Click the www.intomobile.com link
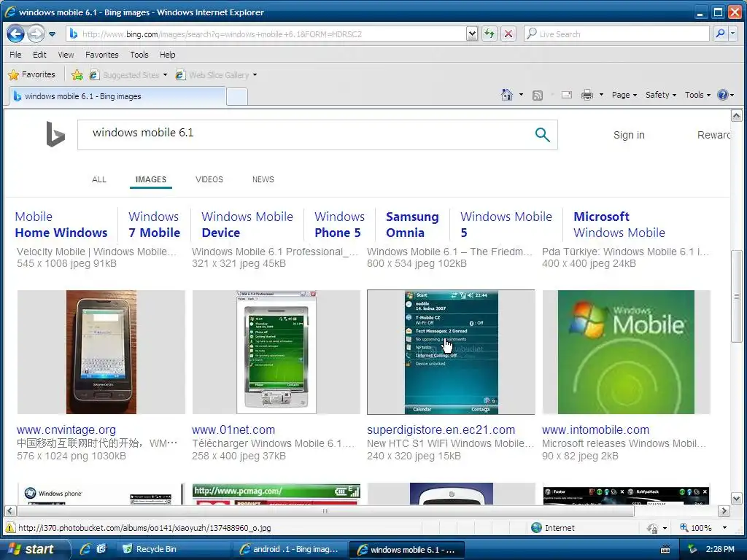Image resolution: width=747 pixels, height=560 pixels. (x=595, y=430)
